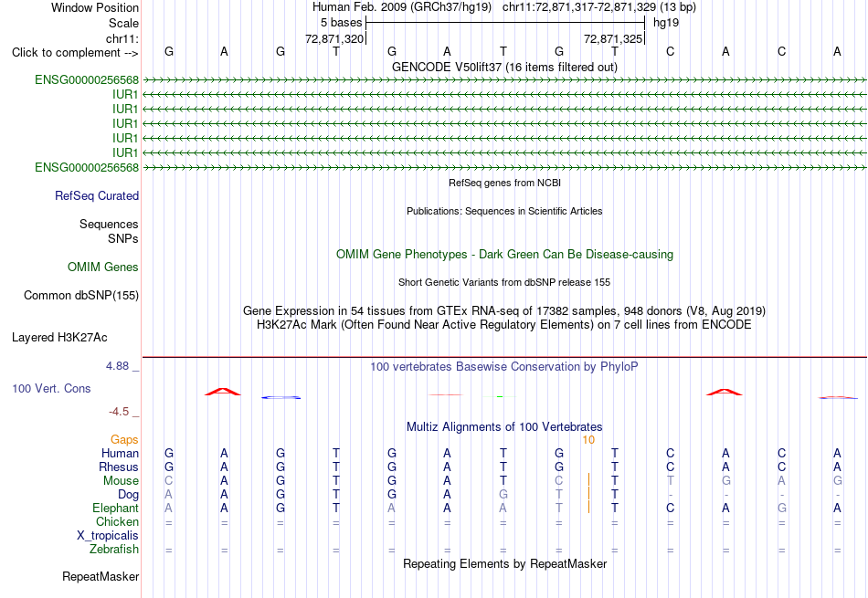Click the green bar in the conservation graph

pyautogui.click(x=500, y=396)
